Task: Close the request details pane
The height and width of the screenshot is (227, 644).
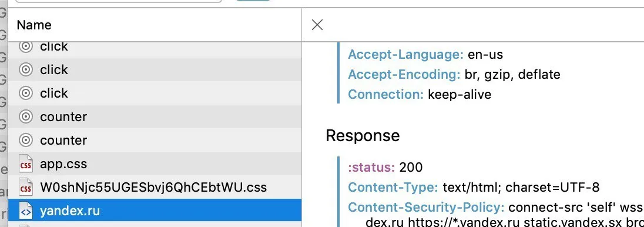Action: click(x=317, y=25)
